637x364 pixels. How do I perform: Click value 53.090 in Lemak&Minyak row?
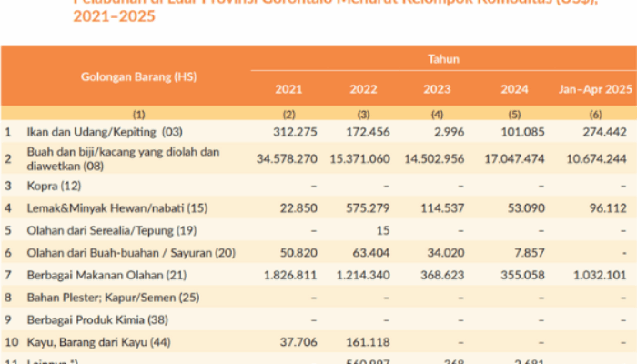[x=526, y=208]
